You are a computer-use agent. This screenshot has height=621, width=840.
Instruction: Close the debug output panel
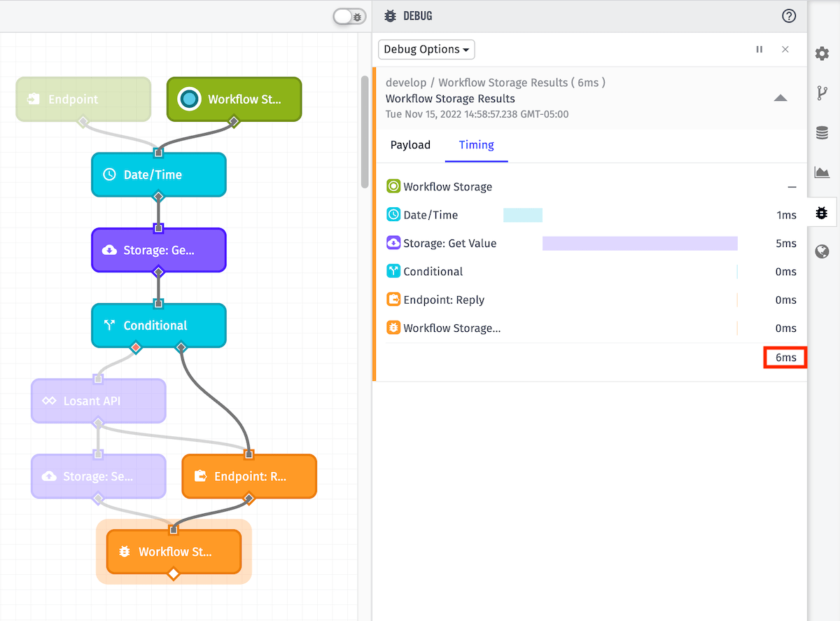pos(785,49)
